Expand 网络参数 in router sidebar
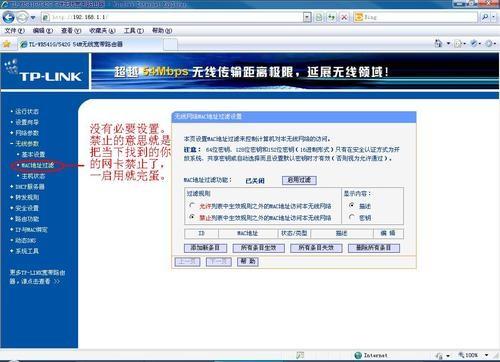Image resolution: width=500 pixels, height=362 pixels. pos(27,133)
